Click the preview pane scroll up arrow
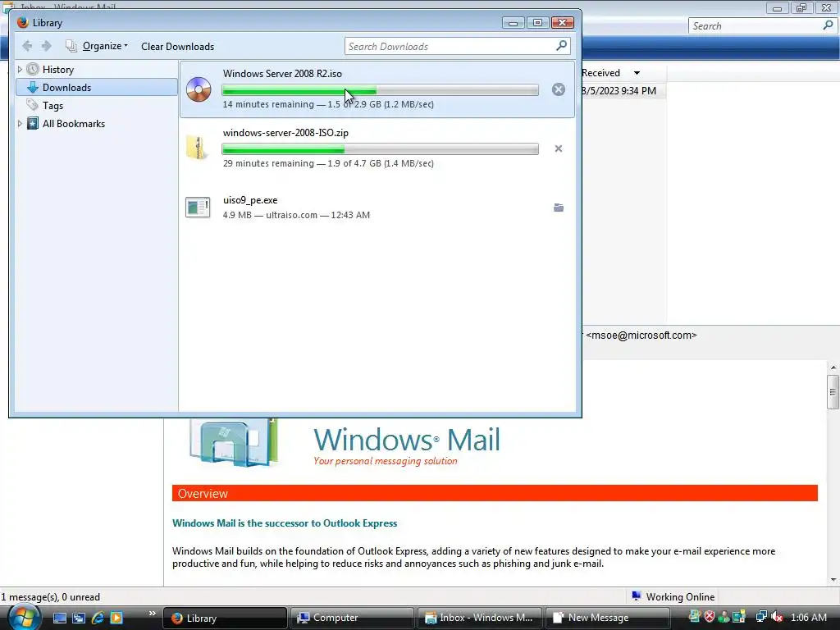This screenshot has width=840, height=630. 833,367
